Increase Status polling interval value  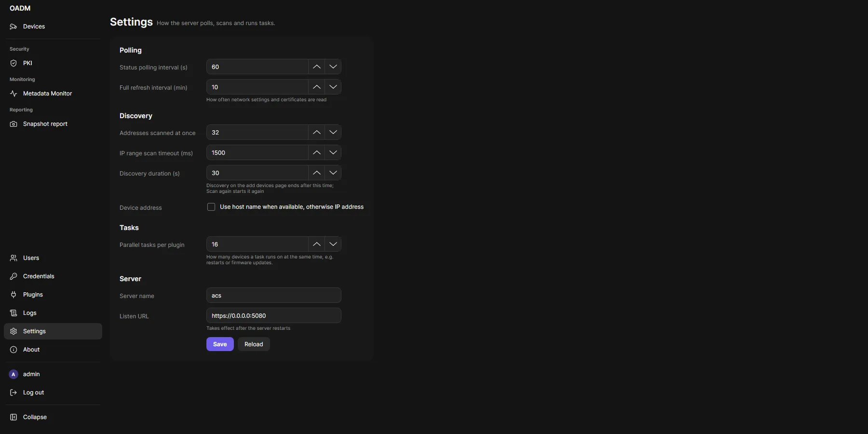click(x=316, y=67)
